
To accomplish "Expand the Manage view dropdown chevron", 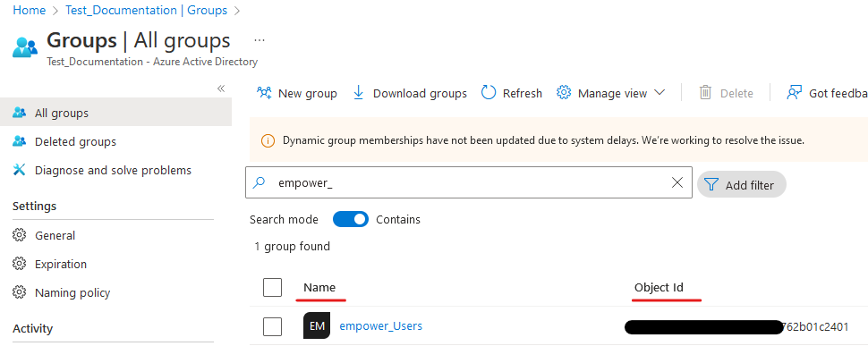I will pyautogui.click(x=660, y=93).
